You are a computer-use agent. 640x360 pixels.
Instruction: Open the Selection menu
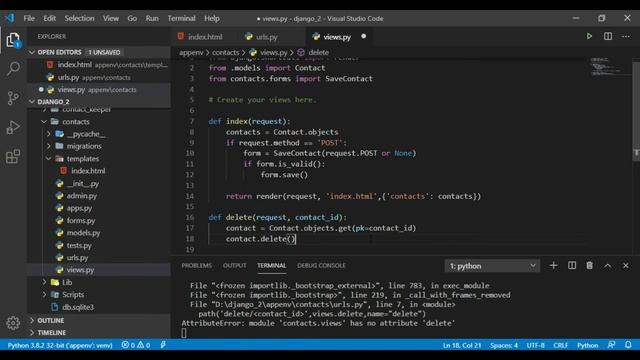pyautogui.click(x=79, y=18)
